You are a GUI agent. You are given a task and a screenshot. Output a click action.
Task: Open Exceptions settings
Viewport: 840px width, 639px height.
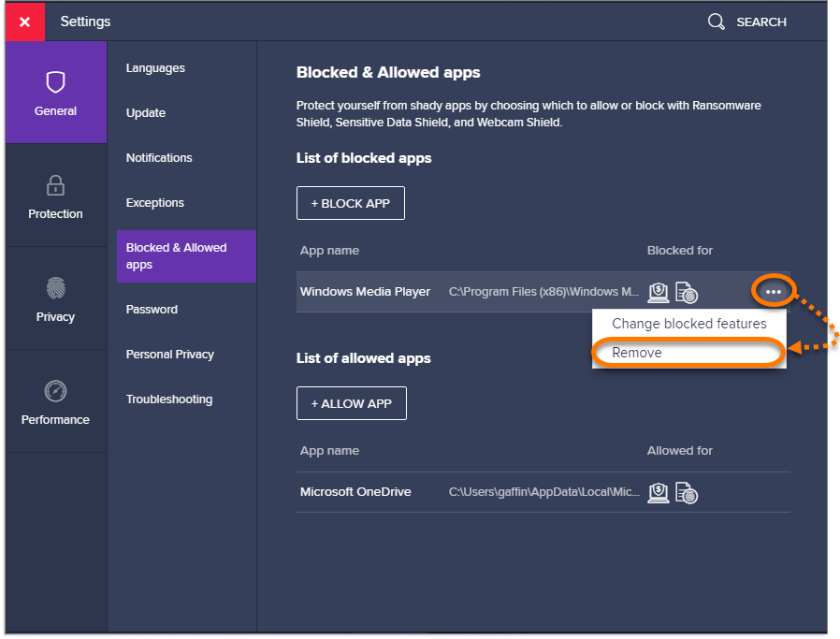point(155,203)
